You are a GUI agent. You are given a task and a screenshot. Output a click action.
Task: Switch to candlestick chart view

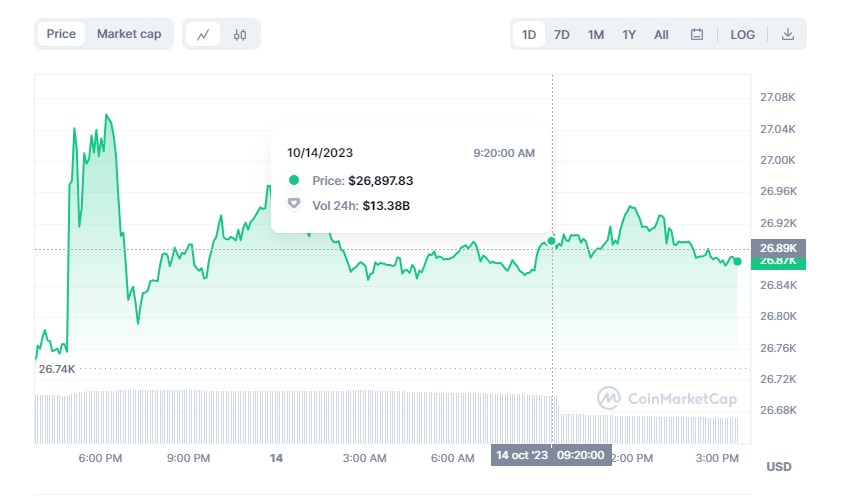240,34
